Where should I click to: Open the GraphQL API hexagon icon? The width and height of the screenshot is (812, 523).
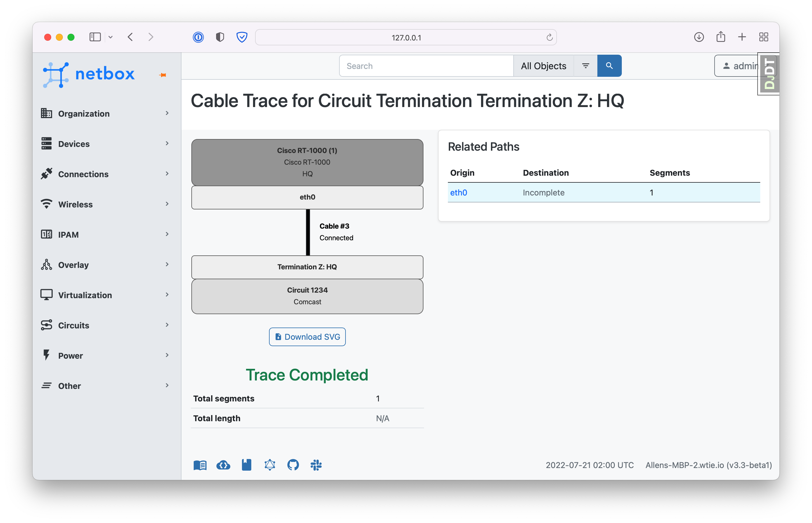[270, 465]
